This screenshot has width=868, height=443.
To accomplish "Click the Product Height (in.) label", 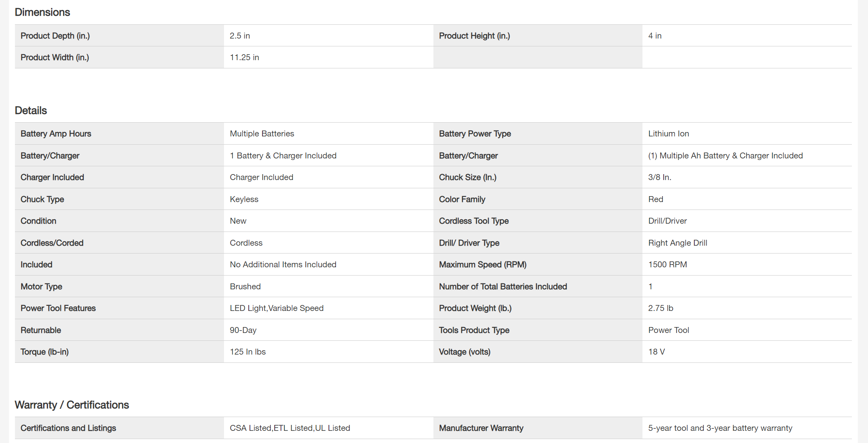I will (x=474, y=36).
